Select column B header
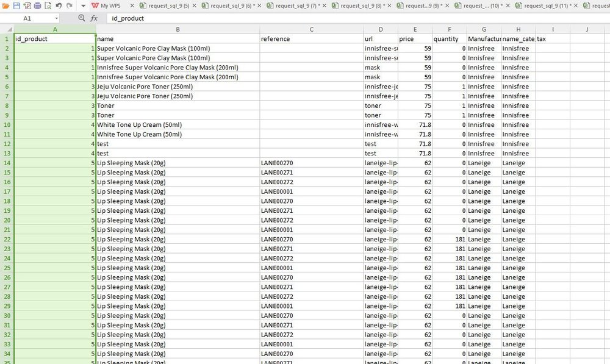Image resolution: width=610 pixels, height=364 pixels. tap(178, 29)
